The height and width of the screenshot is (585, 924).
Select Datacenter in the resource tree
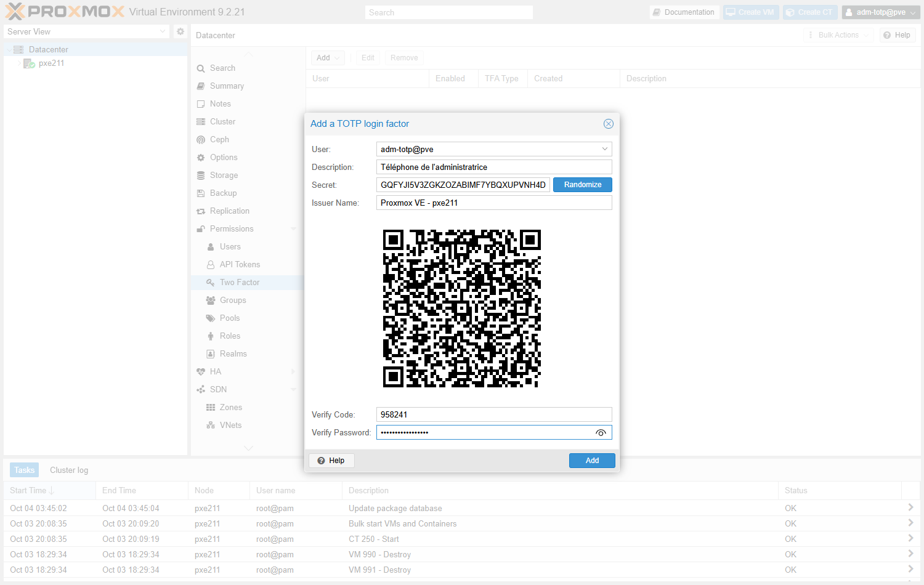(49, 49)
